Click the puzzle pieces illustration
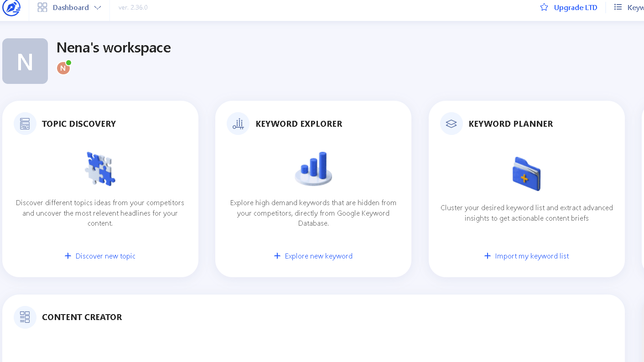Screen dimensions: 644x362 pyautogui.click(x=100, y=169)
